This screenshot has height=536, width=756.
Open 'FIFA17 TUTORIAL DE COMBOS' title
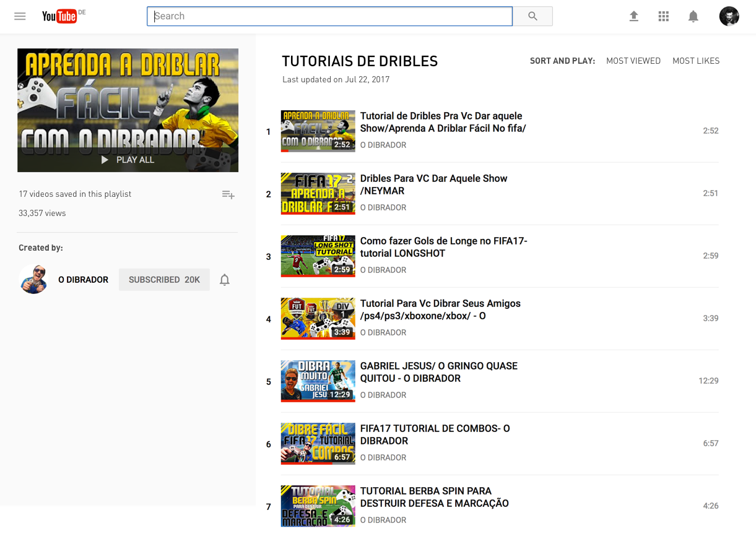coord(435,434)
